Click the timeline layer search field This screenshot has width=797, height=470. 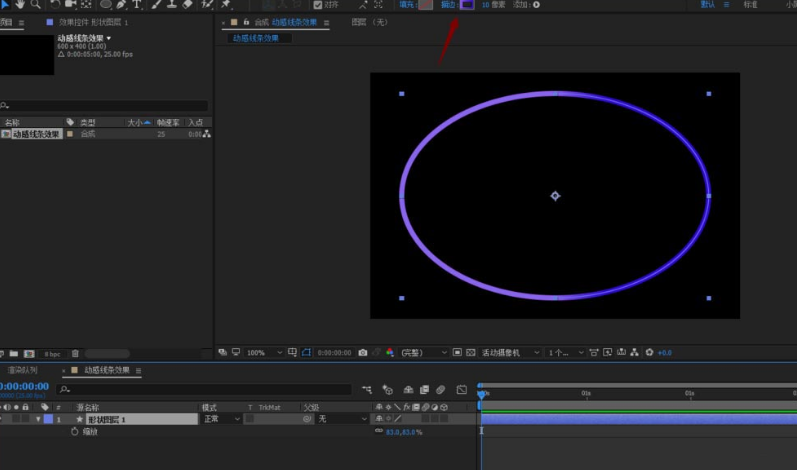204,390
